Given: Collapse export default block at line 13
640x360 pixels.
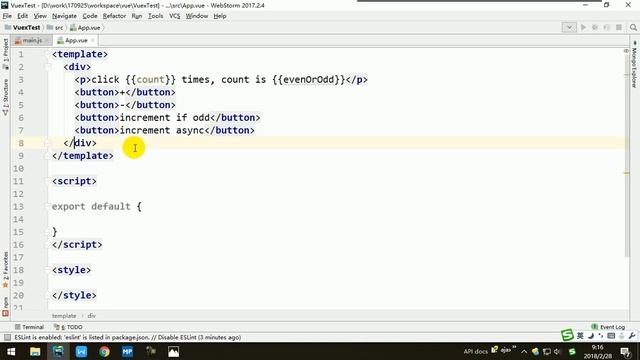Looking at the screenshot, I should (x=47, y=207).
